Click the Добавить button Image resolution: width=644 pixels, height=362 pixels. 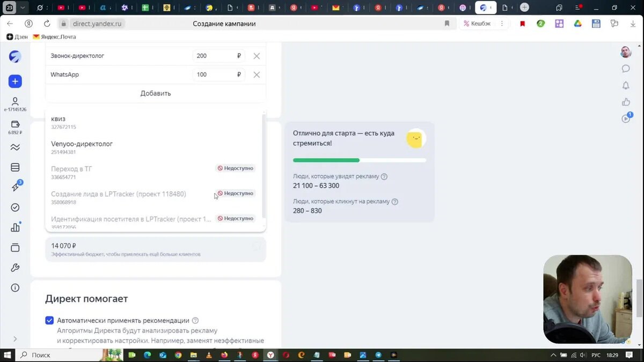coord(156,93)
